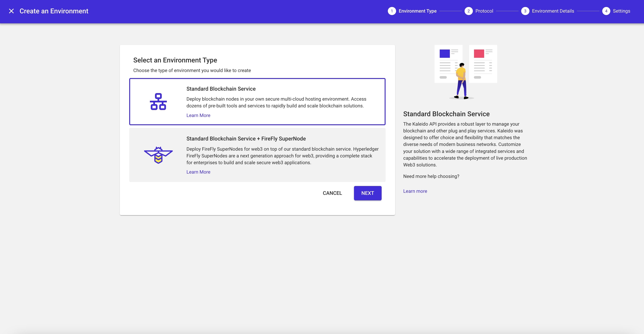Click Standard Blockchain Service heading in help panel

446,114
